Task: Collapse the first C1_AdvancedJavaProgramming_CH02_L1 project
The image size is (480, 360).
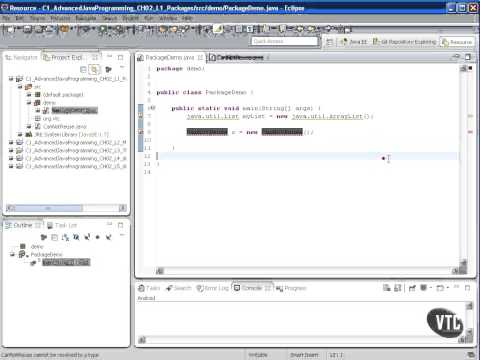Action: (11, 79)
